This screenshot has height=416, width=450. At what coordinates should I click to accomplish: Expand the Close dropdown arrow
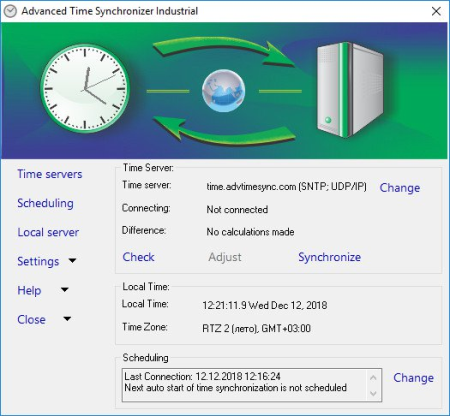click(x=67, y=319)
